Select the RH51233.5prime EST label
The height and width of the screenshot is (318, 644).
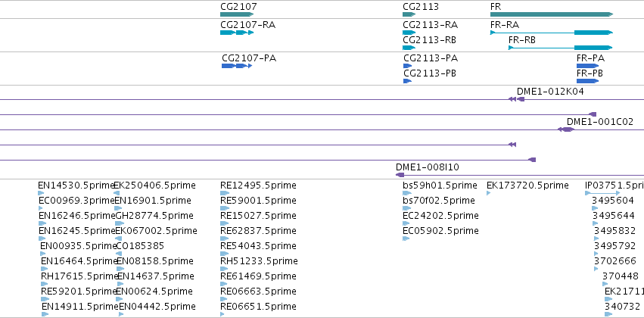coord(259,261)
